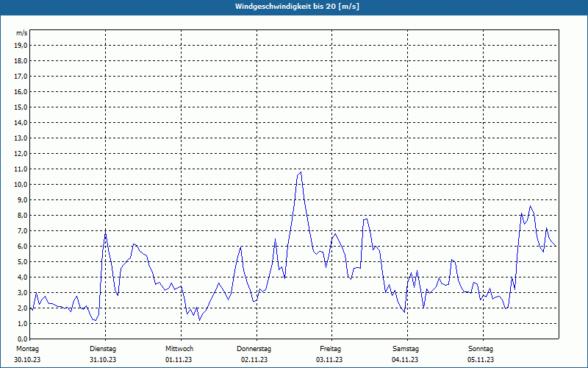Image resolution: width=588 pixels, height=368 pixels.
Task: Click the 'Donnerstag' day label
Action: click(x=254, y=349)
